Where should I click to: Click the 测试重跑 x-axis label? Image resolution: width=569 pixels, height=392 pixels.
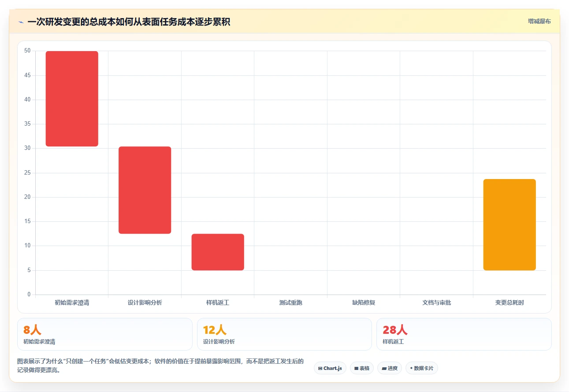291,303
